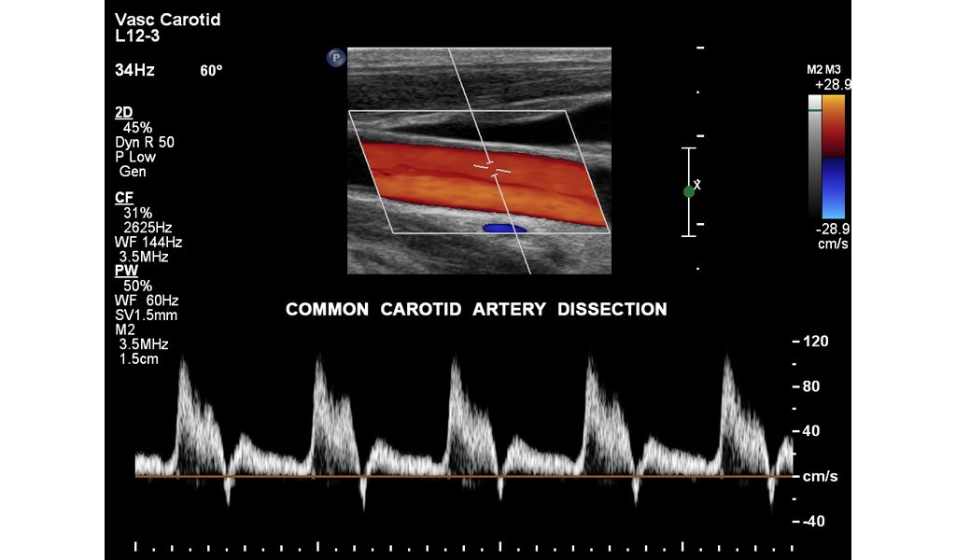Click the 'Gen' setting text
The image size is (956, 560).
pos(133,172)
